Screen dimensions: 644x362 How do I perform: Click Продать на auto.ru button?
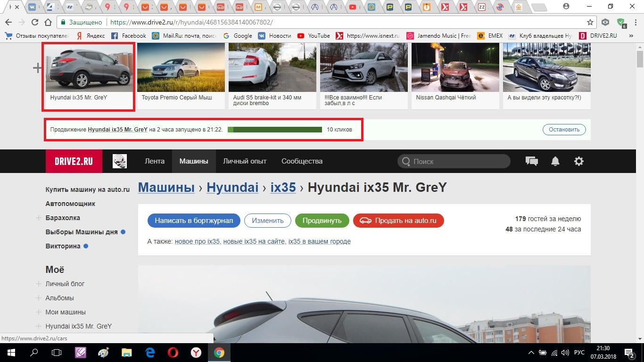coord(398,221)
